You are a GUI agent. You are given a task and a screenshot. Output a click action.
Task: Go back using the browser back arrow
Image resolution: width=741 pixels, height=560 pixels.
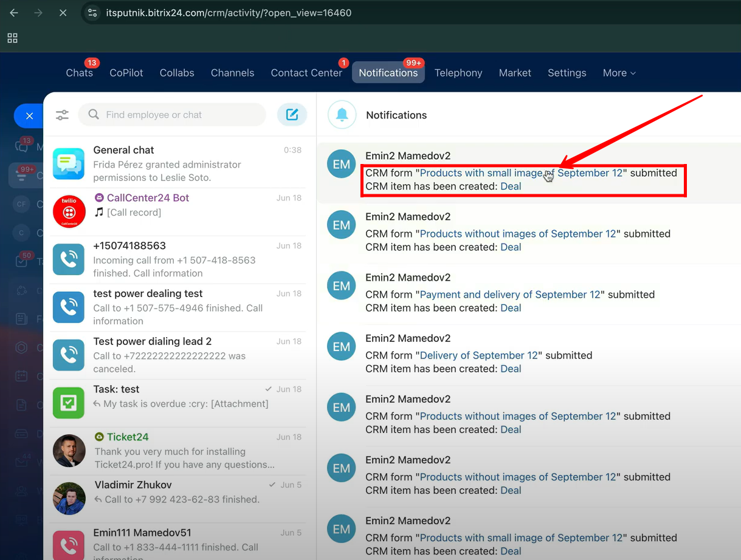[14, 13]
